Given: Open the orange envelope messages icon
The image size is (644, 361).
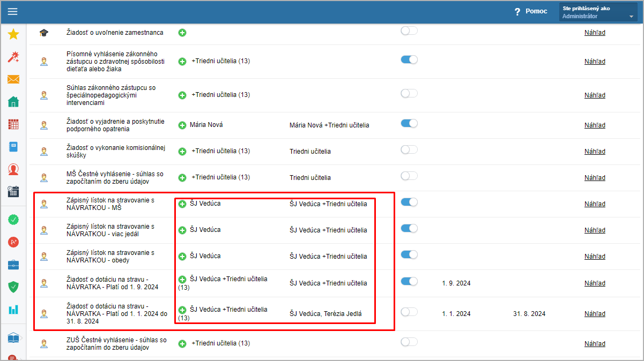Looking at the screenshot, I should [13, 79].
